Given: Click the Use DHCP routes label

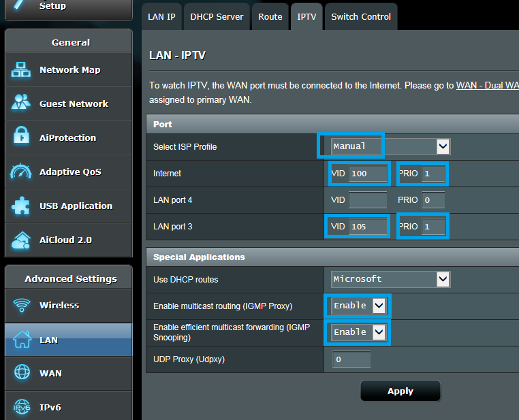Looking at the screenshot, I should click(186, 280).
